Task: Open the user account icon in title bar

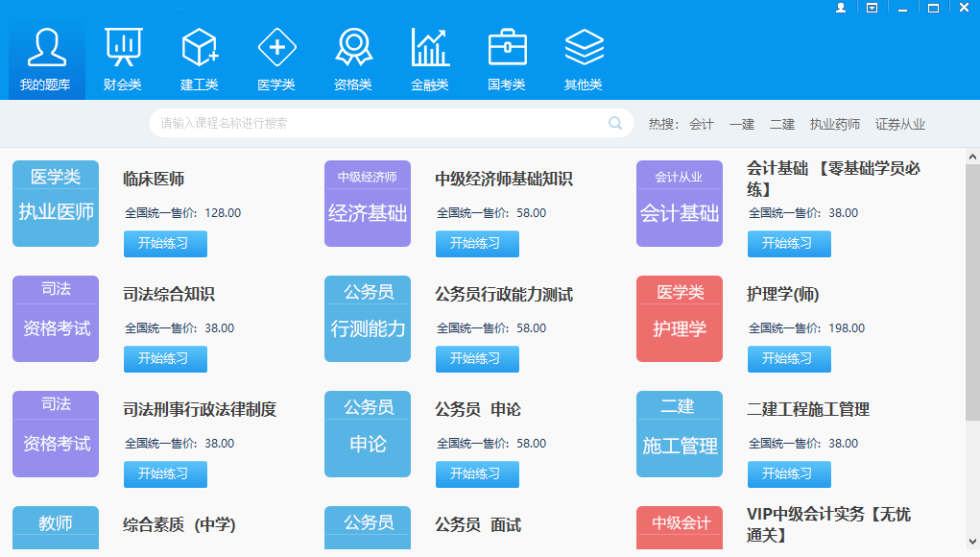Action: [x=841, y=8]
